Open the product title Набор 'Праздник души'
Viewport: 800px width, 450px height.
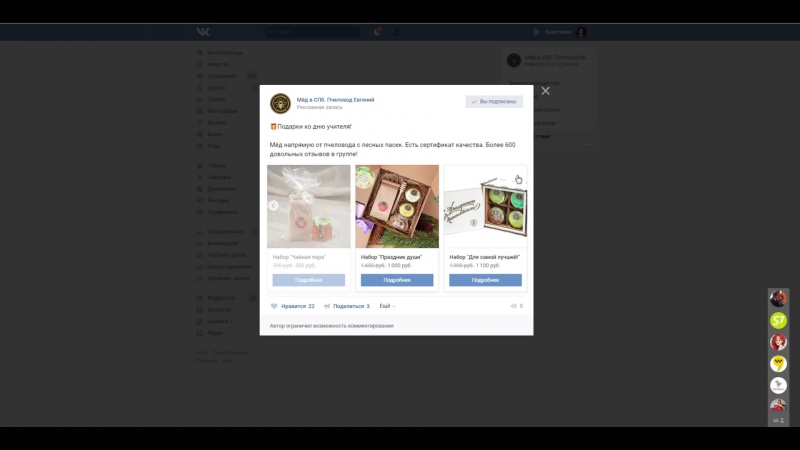click(x=391, y=257)
